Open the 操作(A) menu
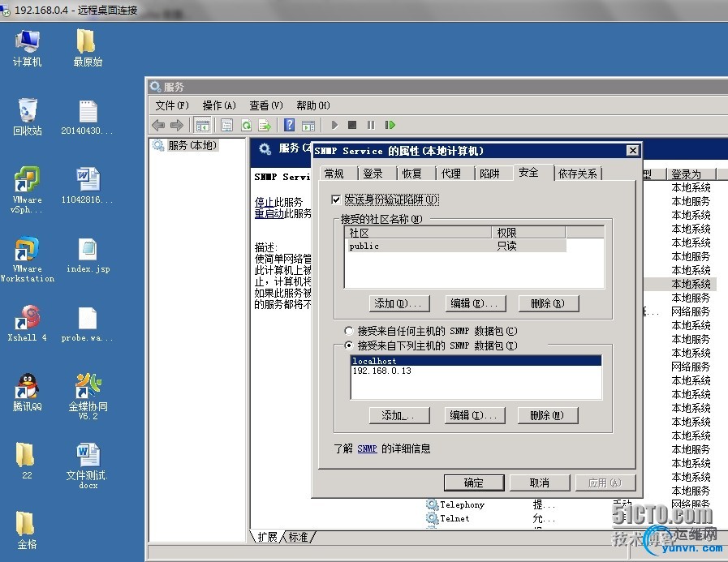 [x=219, y=105]
